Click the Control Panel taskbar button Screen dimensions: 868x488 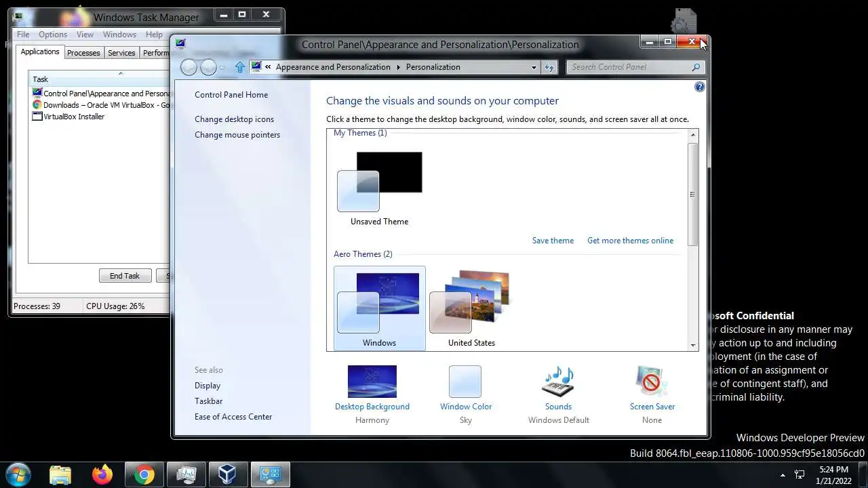pyautogui.click(x=271, y=474)
